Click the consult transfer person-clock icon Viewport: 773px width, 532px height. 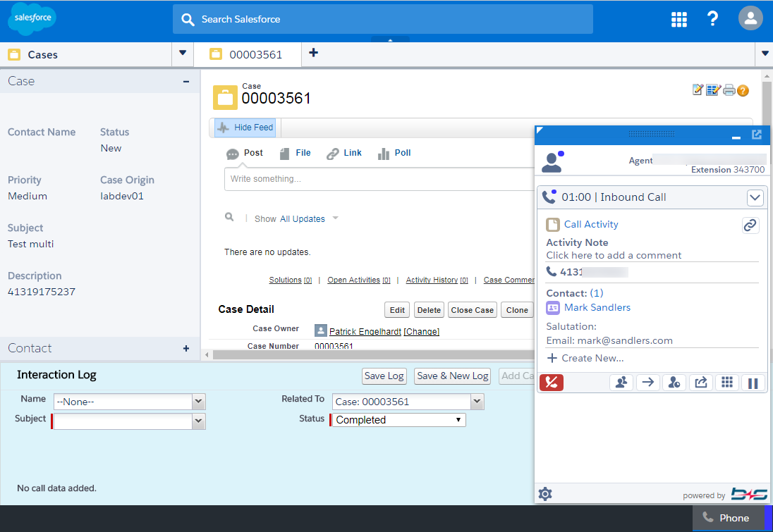click(x=674, y=383)
